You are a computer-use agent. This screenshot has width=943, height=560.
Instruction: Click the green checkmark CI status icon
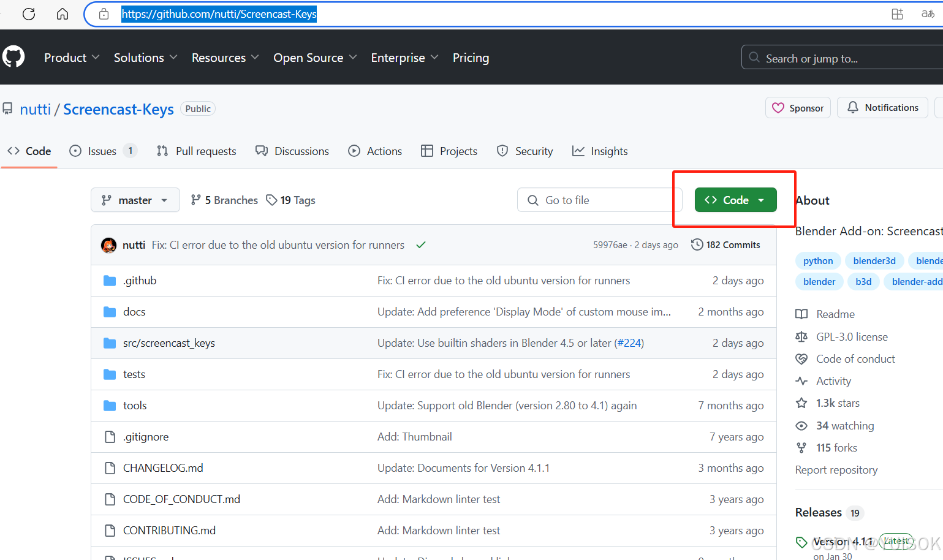421,244
